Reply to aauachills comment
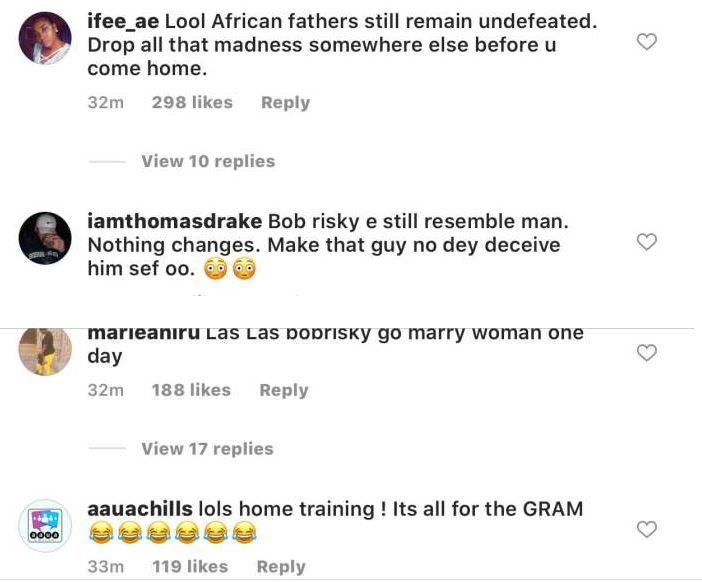 [280, 567]
